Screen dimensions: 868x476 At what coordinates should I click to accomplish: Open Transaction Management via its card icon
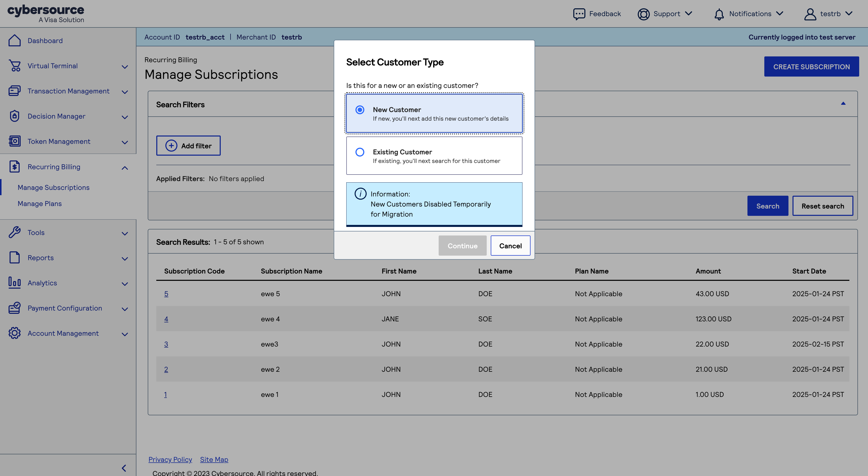tap(15, 91)
